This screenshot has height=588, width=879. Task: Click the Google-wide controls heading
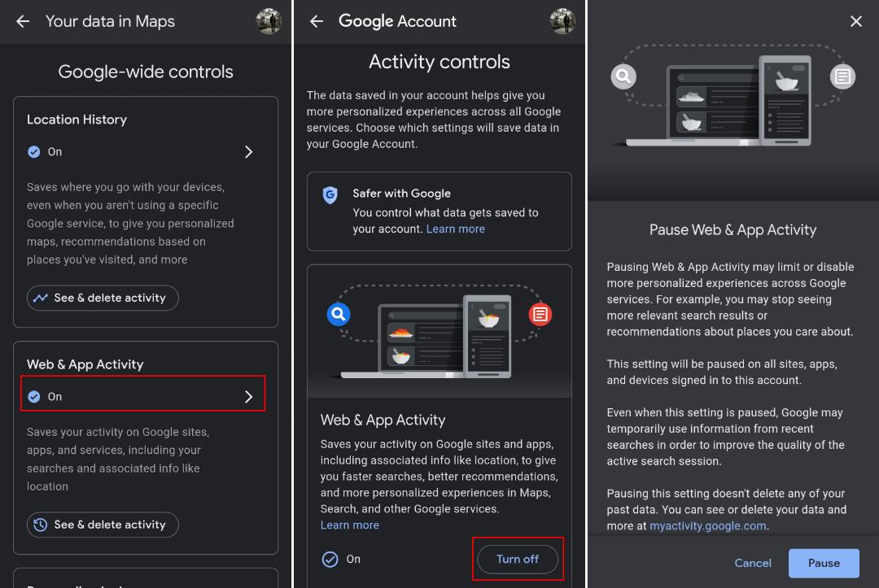146,72
